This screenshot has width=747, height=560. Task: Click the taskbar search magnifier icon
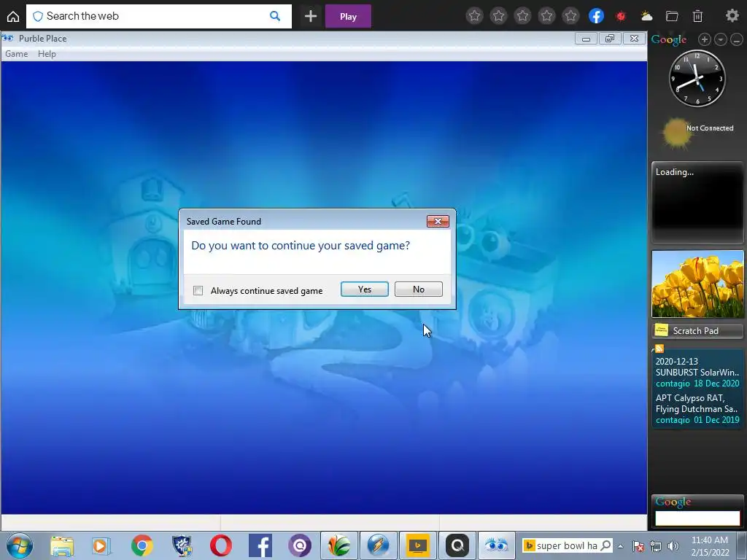point(606,545)
